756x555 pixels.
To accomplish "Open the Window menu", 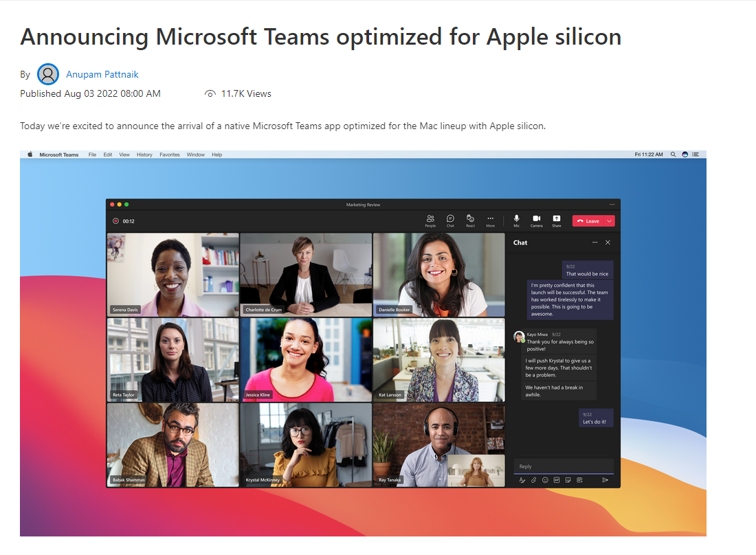I will point(196,155).
